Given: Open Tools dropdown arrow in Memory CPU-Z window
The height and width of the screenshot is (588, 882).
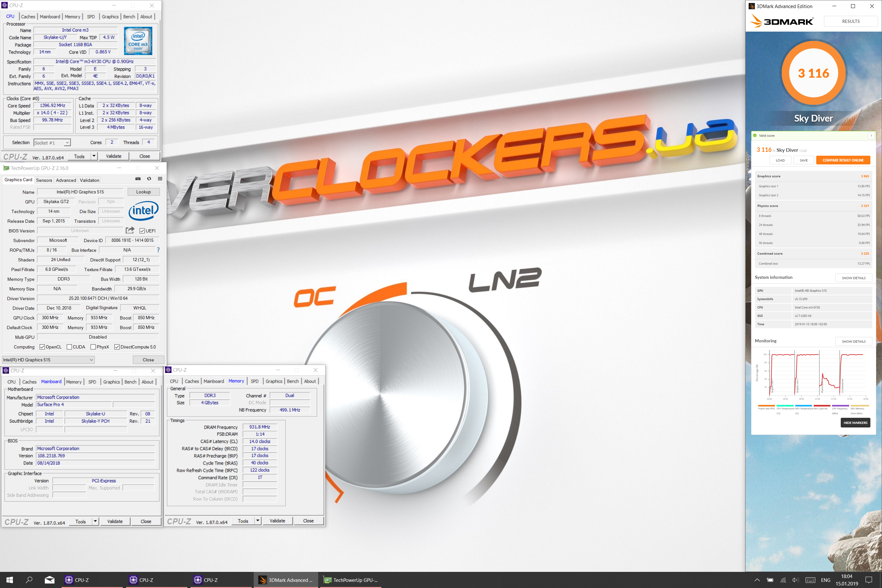Looking at the screenshot, I should coord(258,521).
